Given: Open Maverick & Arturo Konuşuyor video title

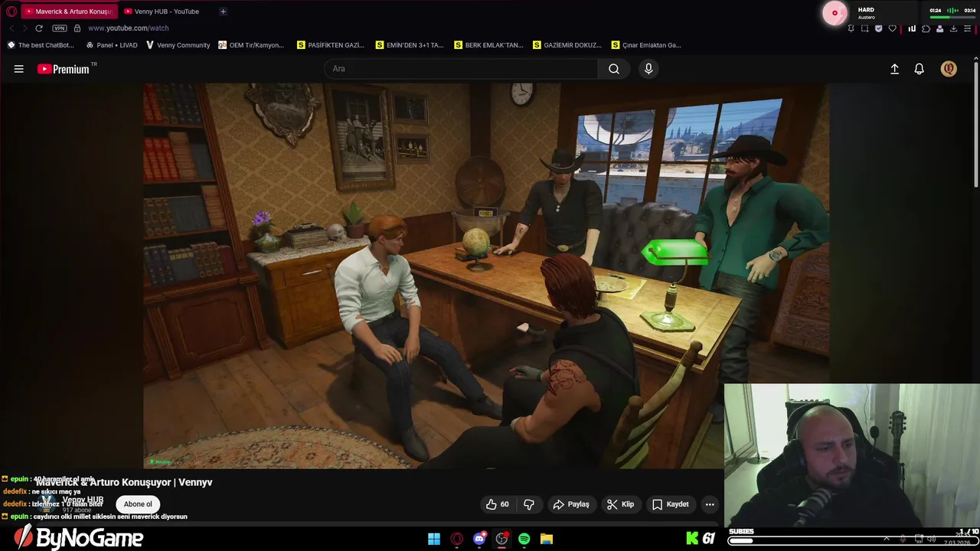Looking at the screenshot, I should [124, 482].
